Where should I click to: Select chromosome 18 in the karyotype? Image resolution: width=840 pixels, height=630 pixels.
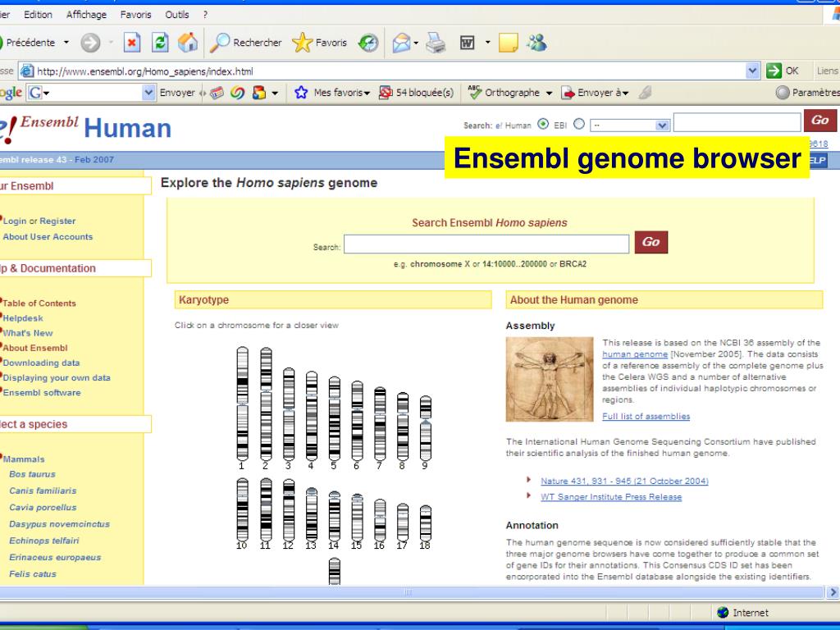426,523
